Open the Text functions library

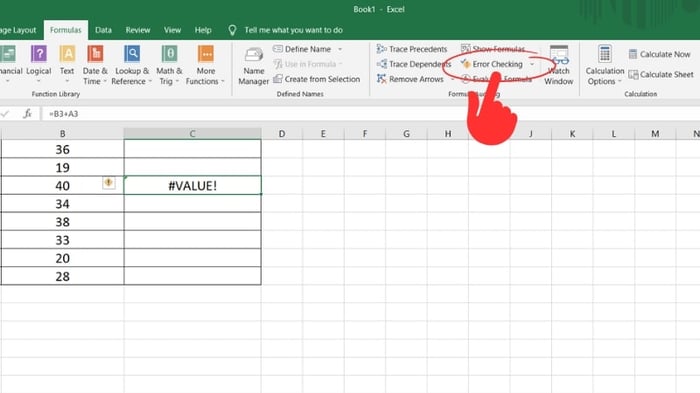(x=67, y=65)
